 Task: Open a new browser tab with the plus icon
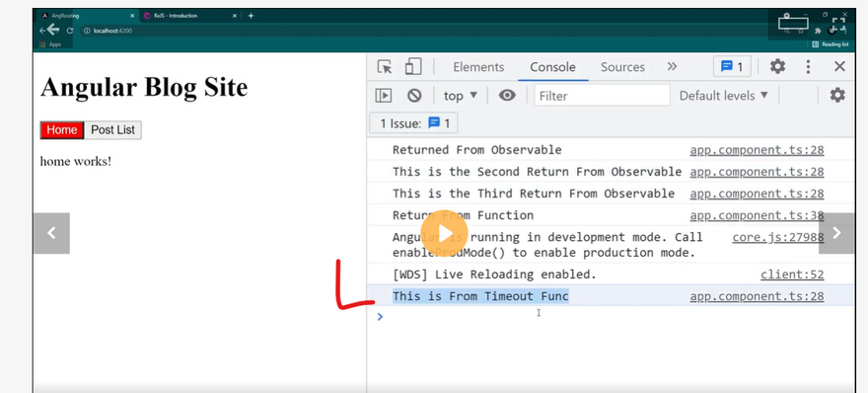pyautogui.click(x=251, y=16)
